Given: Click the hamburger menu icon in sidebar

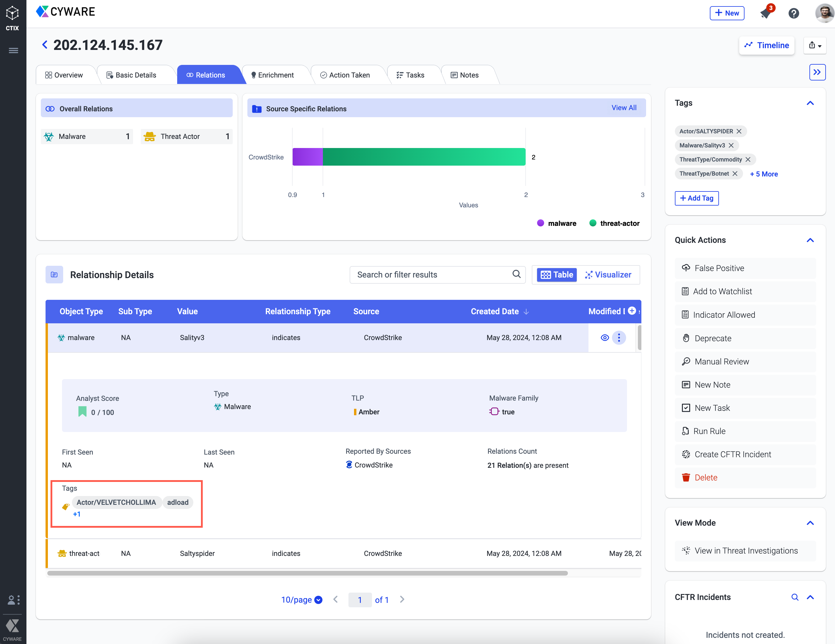Looking at the screenshot, I should pyautogui.click(x=14, y=51).
